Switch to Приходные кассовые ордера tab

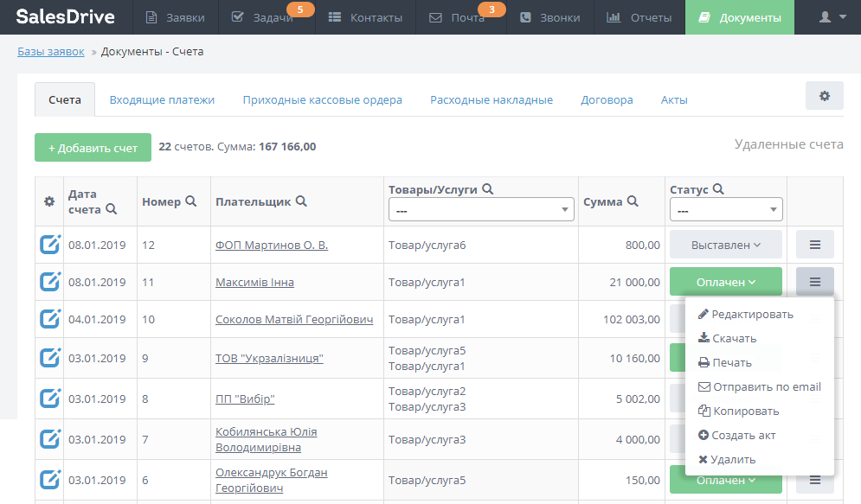pos(322,99)
